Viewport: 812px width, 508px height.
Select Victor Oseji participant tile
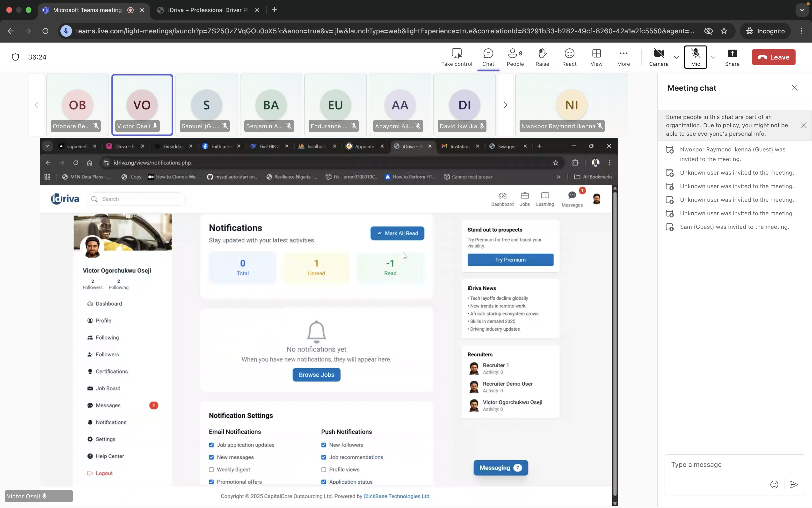(142, 105)
